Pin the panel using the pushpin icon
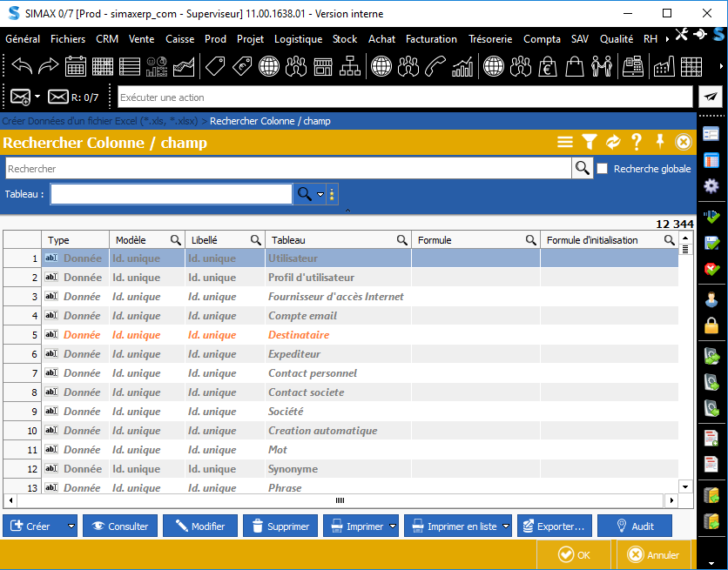This screenshot has width=728, height=570. tap(660, 143)
